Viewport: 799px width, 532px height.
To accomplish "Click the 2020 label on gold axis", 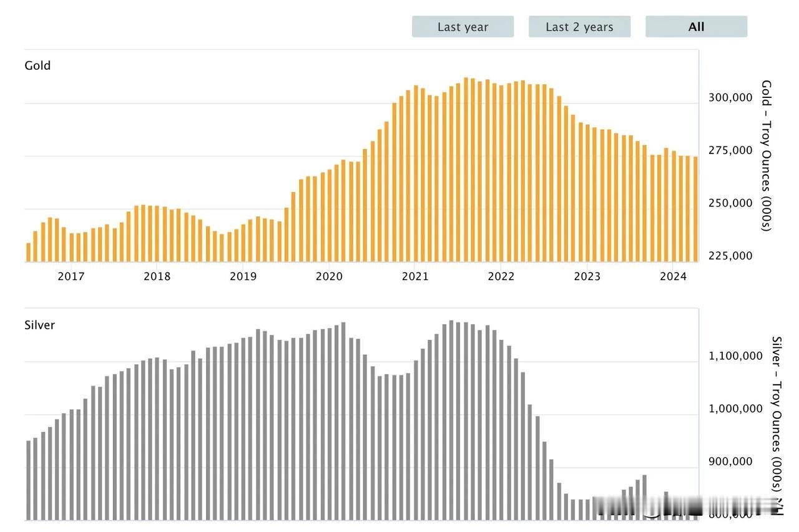I will pyautogui.click(x=329, y=276).
